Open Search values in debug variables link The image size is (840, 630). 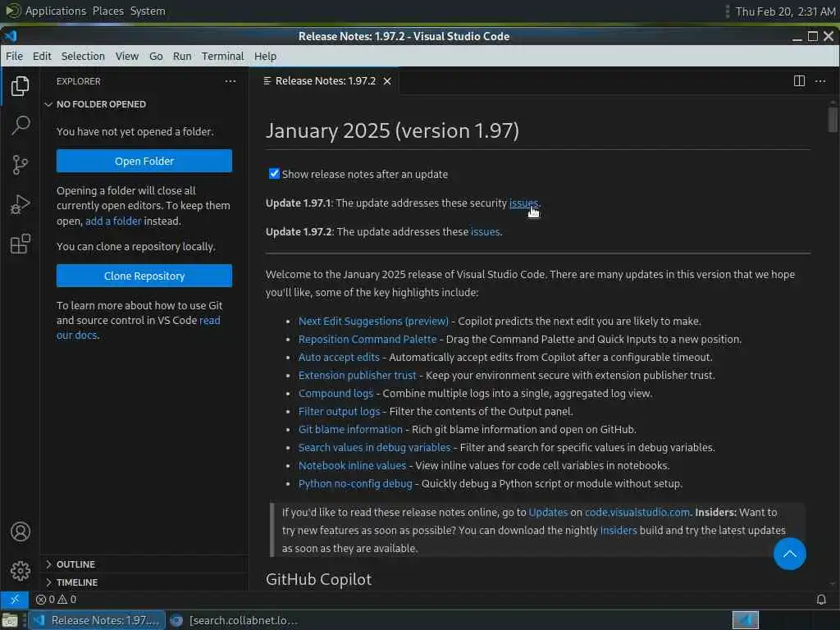point(374,447)
